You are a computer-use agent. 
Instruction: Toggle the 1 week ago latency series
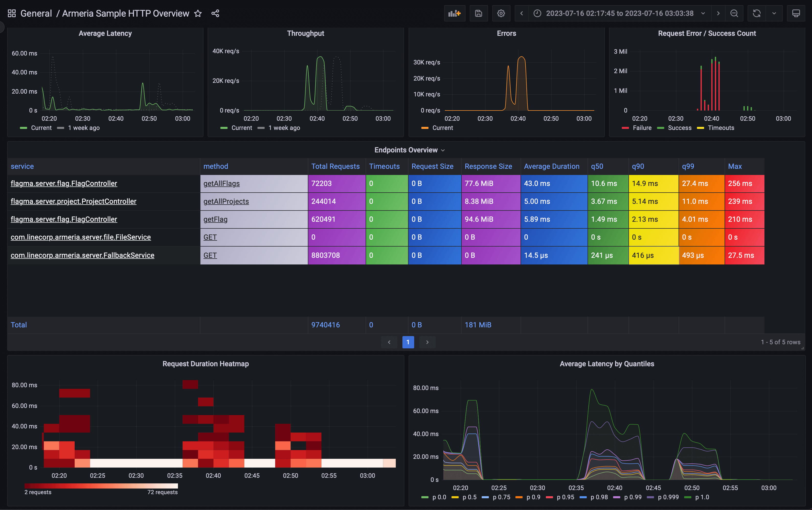[x=83, y=128]
